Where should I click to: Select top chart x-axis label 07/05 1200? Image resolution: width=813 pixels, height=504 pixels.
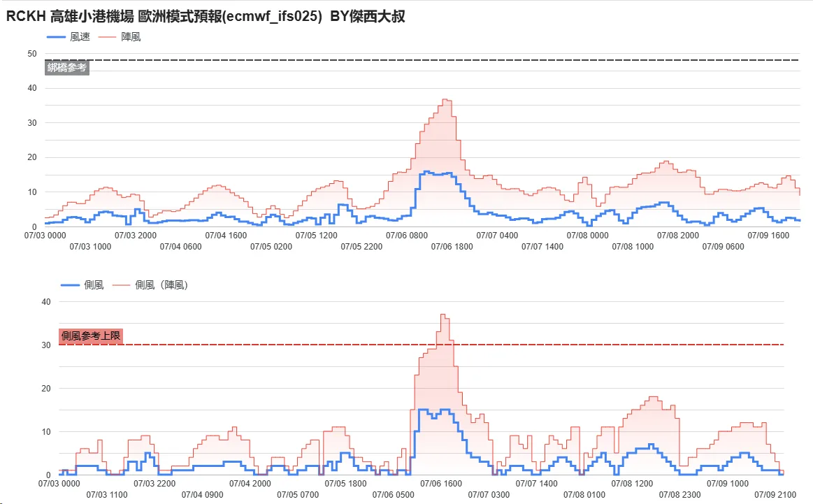coord(316,236)
